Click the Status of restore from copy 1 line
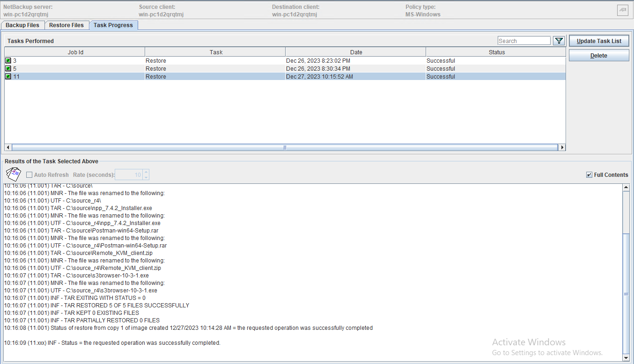634x364 pixels. point(188,328)
